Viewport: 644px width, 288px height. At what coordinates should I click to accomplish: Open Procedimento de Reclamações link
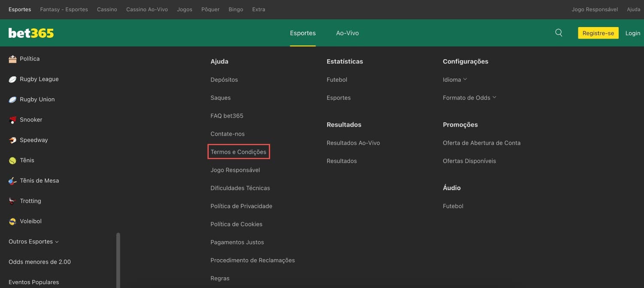point(253,260)
